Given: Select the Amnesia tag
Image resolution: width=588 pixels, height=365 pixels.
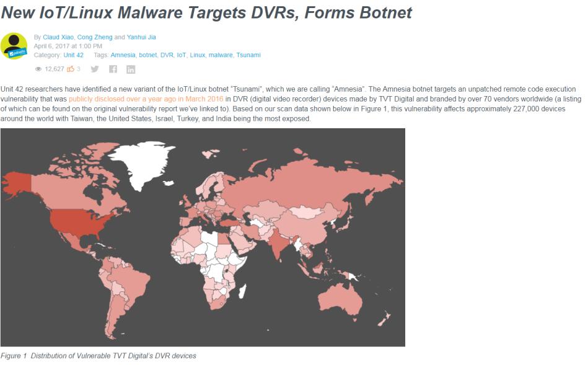Looking at the screenshot, I should [123, 55].
